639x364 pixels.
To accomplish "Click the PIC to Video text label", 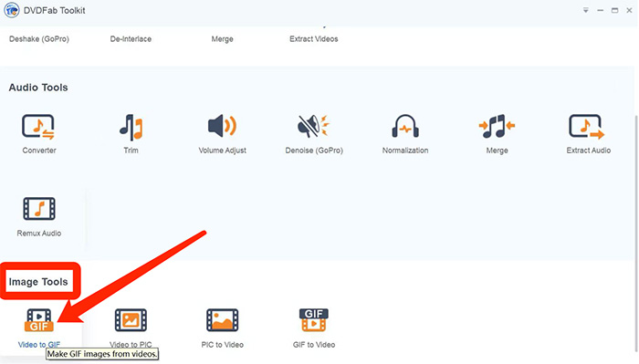I will (x=222, y=345).
